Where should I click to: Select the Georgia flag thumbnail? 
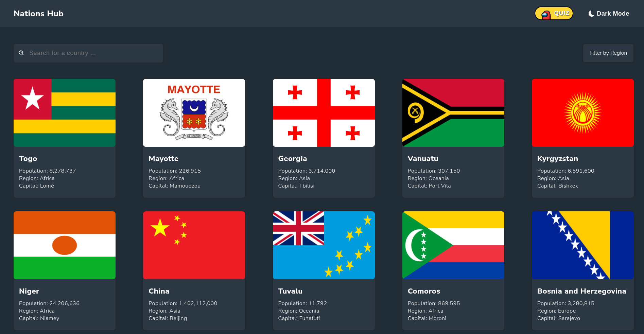(x=323, y=112)
